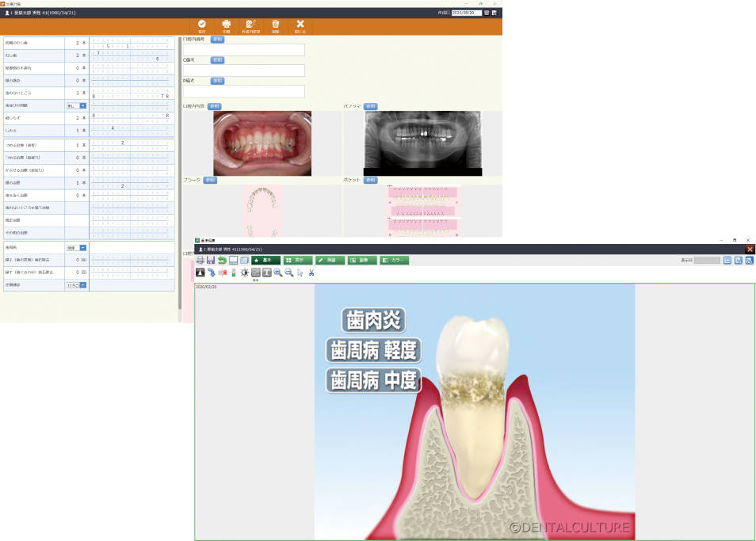Open the bottom-row dropdown showing months
Image resolution: width=756 pixels, height=541 pixels.
pyautogui.click(x=76, y=285)
